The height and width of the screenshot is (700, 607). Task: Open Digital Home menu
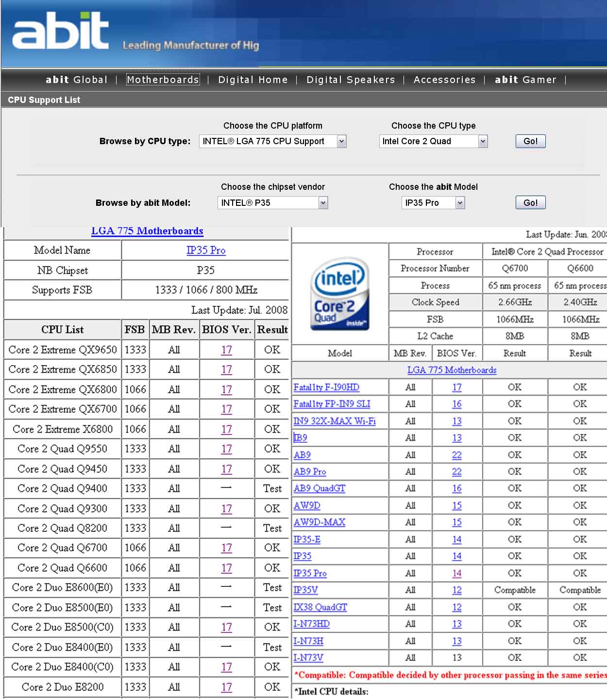tap(253, 80)
